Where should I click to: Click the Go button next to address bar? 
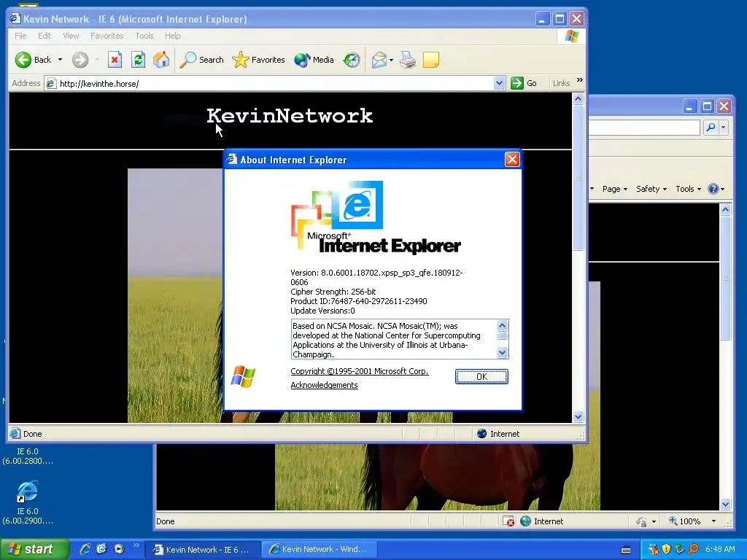click(524, 83)
